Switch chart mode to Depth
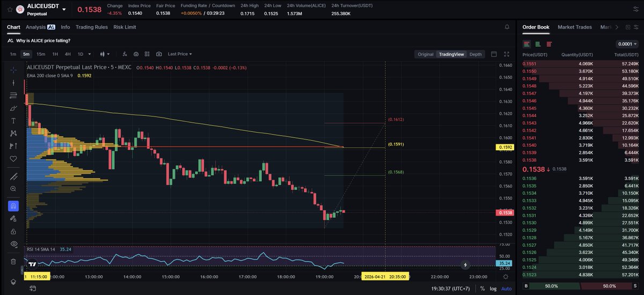644x295 pixels. [x=475, y=54]
